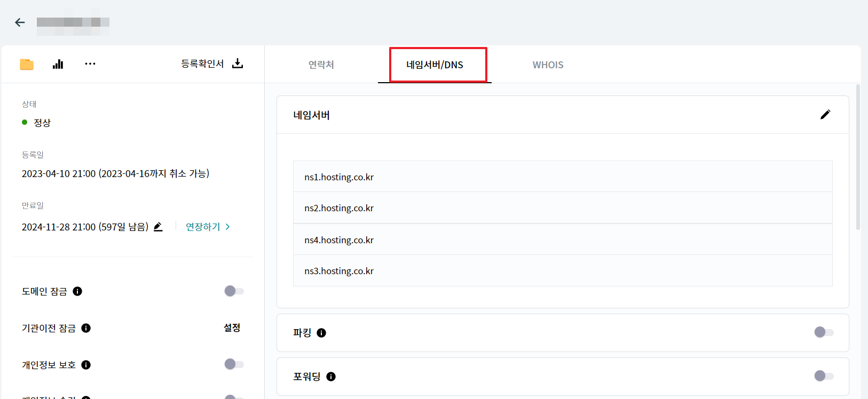Open the statistics bar chart icon
Screen dimensions: 868x399
pyautogui.click(x=58, y=65)
